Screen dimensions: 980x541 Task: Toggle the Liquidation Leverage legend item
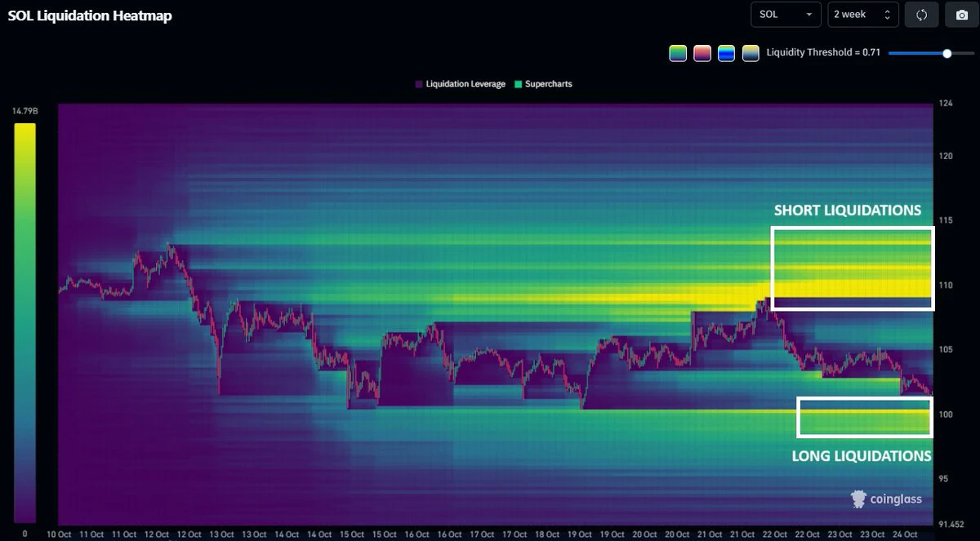click(460, 84)
